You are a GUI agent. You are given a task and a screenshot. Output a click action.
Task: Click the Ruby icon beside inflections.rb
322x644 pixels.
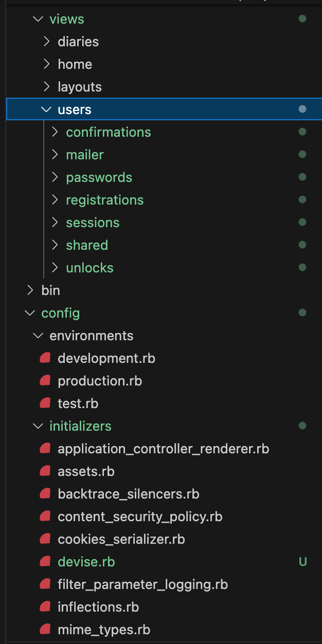pos(45,606)
